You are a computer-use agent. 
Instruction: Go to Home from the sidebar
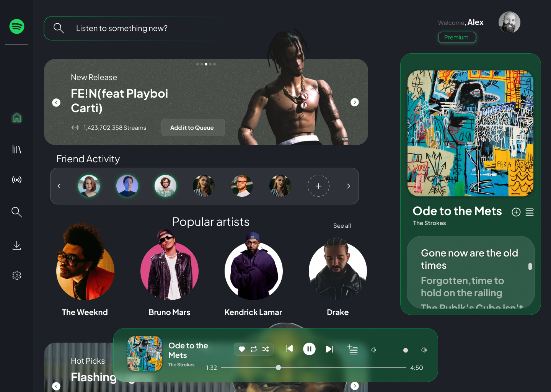[x=17, y=118]
